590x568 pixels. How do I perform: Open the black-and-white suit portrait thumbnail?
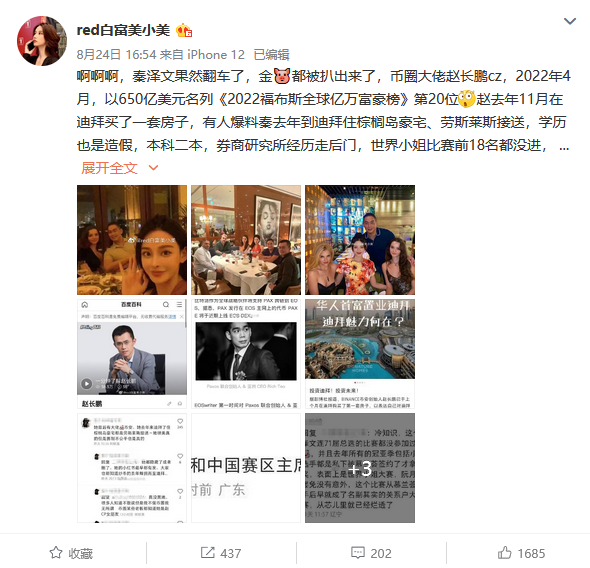[246, 354]
